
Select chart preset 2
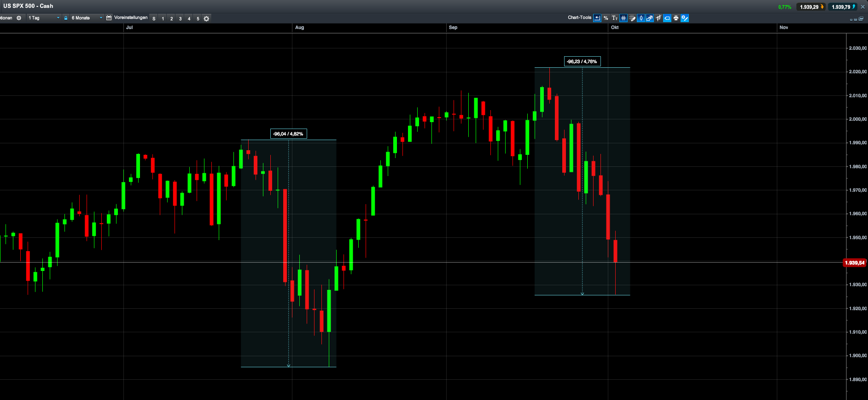[x=171, y=19]
